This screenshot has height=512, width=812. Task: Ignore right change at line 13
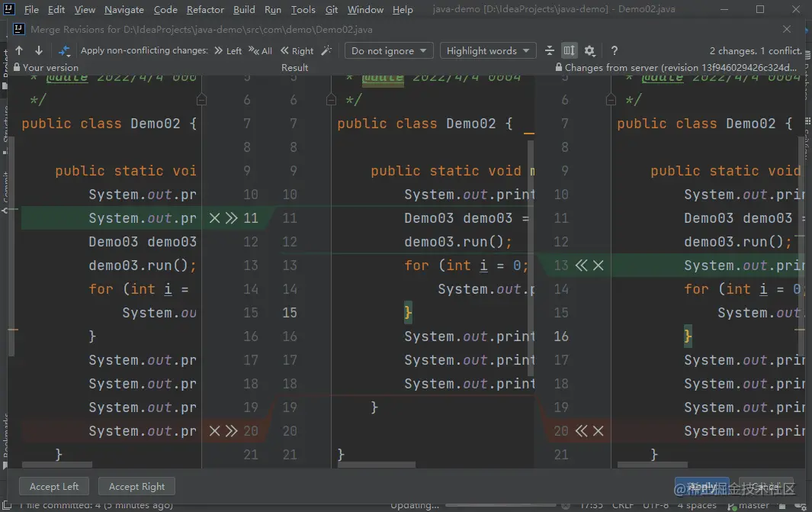598,266
